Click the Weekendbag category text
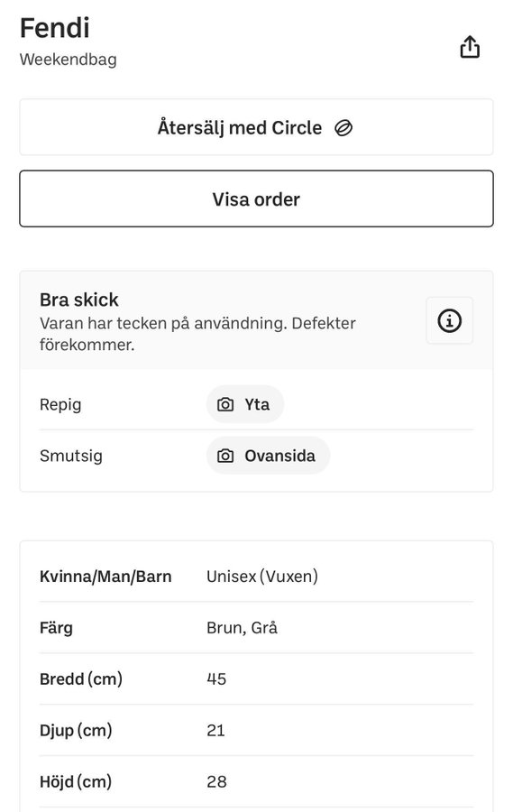The height and width of the screenshot is (812, 513). [x=68, y=60]
